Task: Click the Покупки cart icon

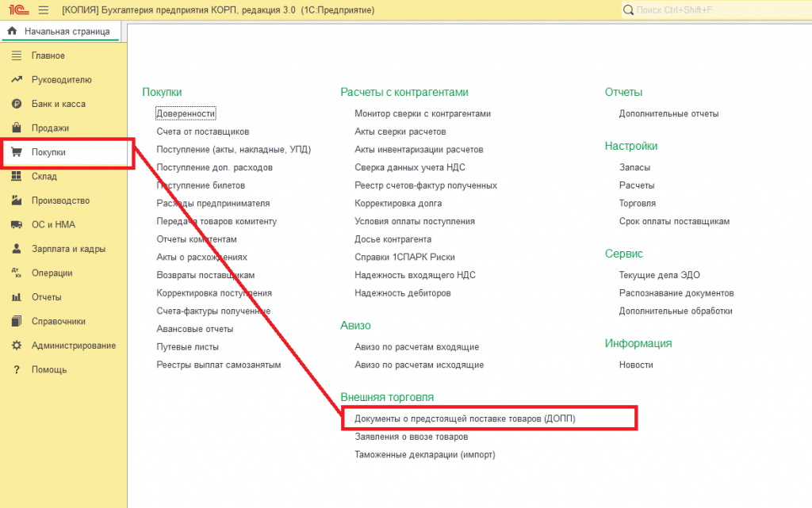Action: pos(17,152)
